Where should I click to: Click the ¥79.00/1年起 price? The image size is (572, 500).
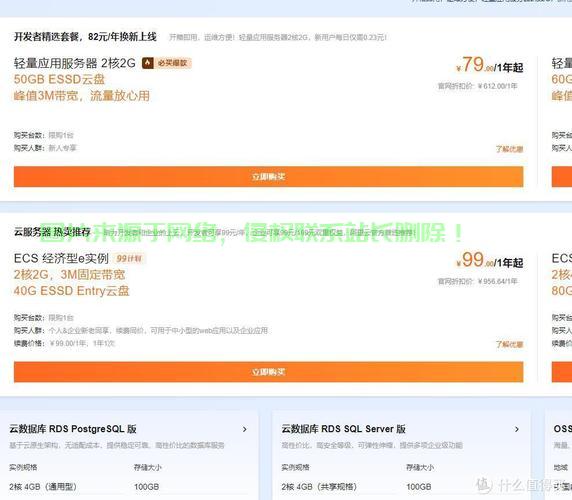[490, 65]
